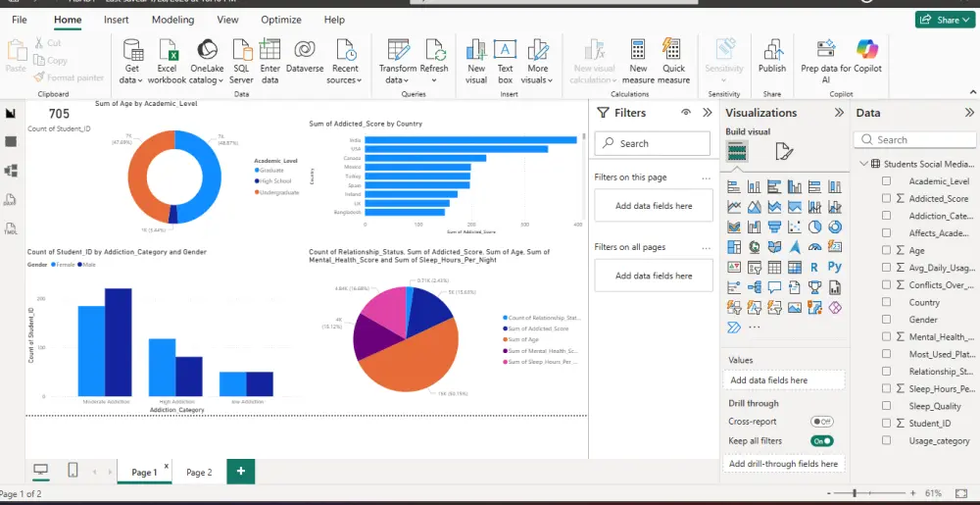
Task: Tick the Country field checkbox
Action: (886, 302)
